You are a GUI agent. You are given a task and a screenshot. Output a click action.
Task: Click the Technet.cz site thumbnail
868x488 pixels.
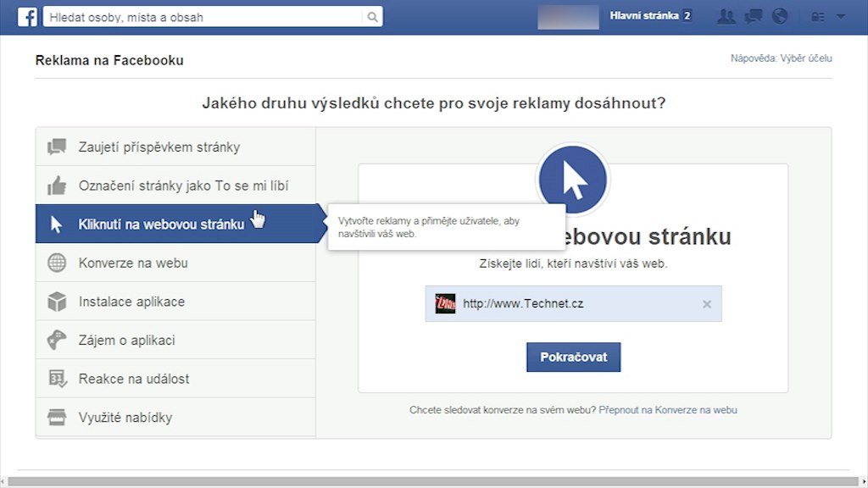pyautogui.click(x=445, y=303)
